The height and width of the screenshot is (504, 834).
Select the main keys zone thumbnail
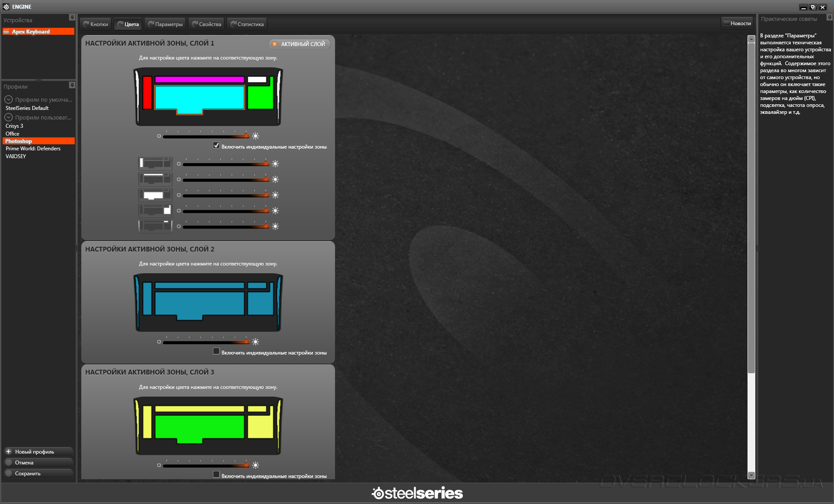pyautogui.click(x=155, y=195)
